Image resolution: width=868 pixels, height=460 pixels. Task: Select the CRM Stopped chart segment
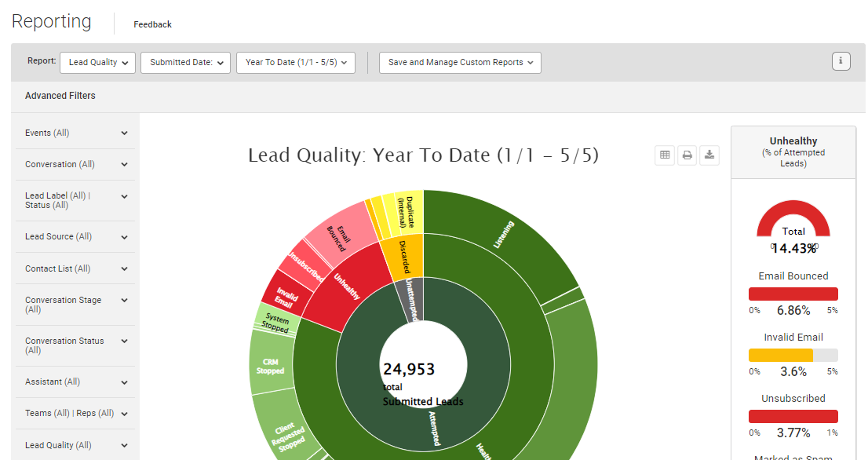[x=271, y=366]
